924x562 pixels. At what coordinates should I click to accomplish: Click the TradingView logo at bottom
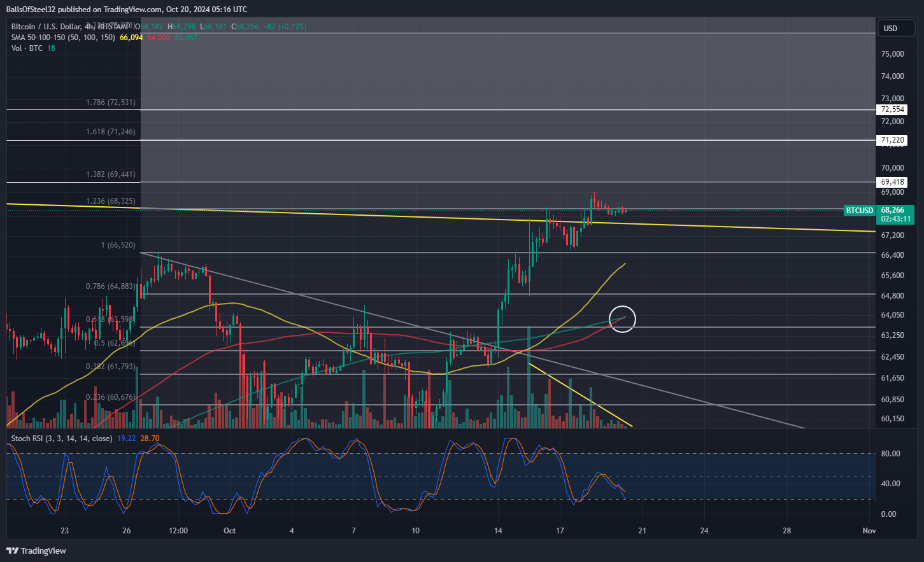(x=36, y=551)
